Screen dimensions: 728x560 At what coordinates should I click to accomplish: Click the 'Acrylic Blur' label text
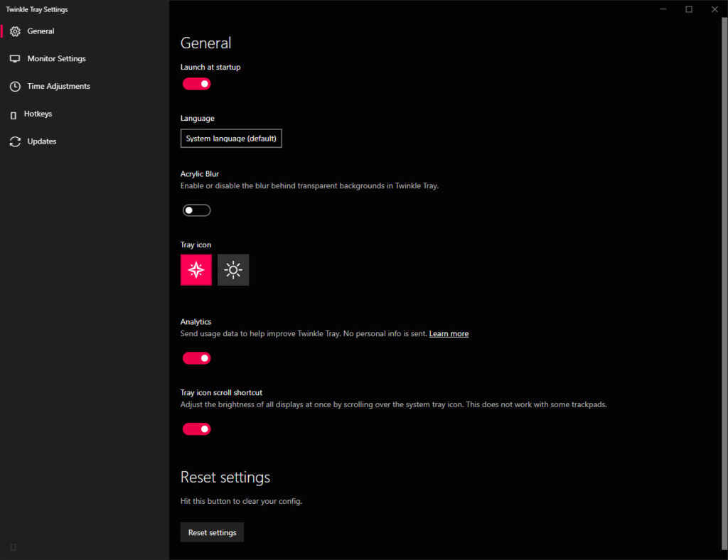200,174
